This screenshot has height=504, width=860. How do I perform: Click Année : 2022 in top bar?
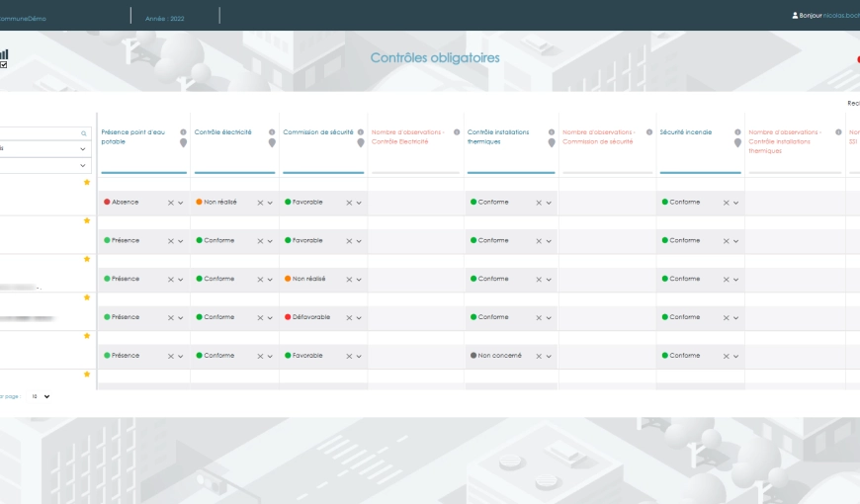point(164,19)
